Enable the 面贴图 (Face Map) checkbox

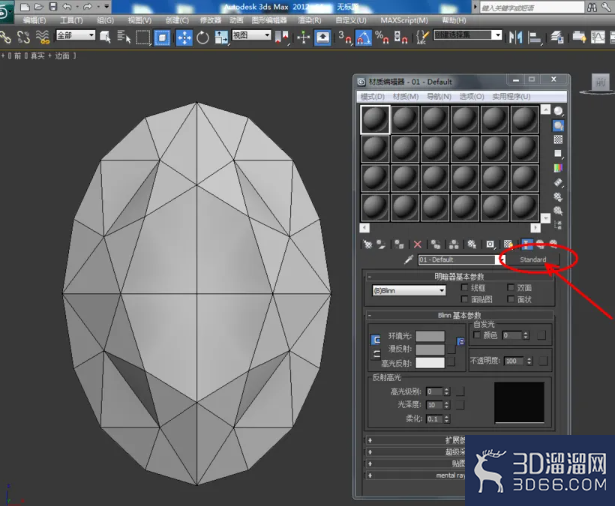[x=464, y=299]
